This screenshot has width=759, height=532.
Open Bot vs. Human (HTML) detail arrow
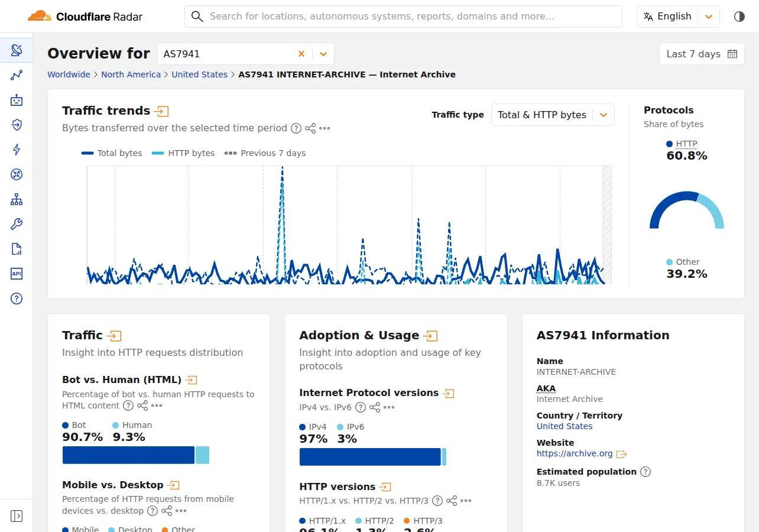(x=192, y=380)
